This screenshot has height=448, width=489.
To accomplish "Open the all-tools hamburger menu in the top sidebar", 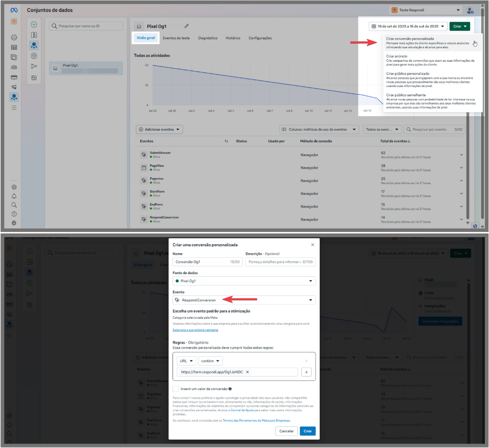I will coord(14,108).
